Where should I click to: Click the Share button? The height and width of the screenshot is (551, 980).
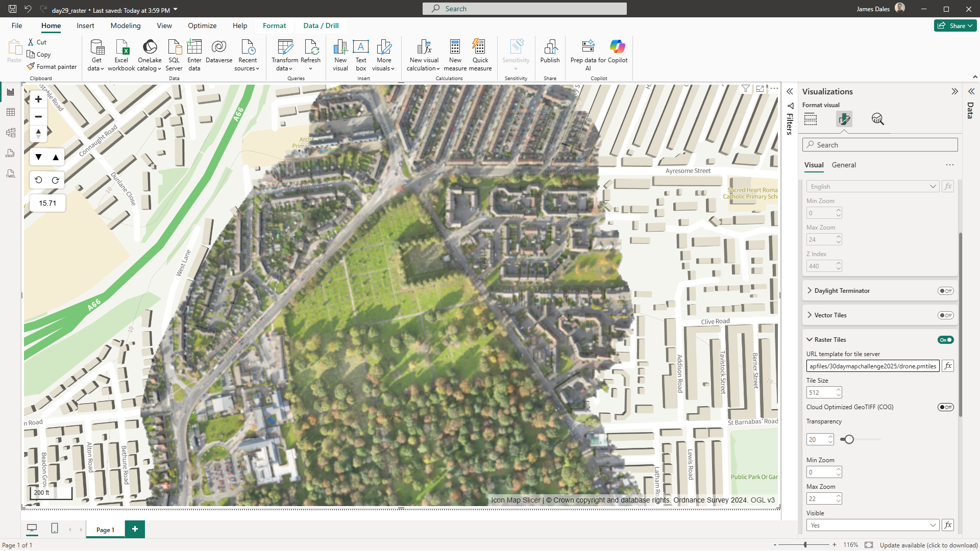pos(955,26)
